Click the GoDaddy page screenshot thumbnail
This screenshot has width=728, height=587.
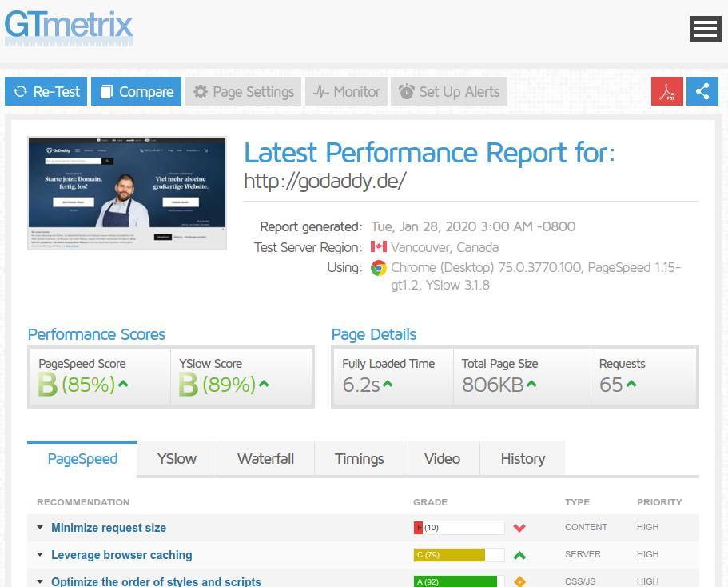pyautogui.click(x=127, y=193)
